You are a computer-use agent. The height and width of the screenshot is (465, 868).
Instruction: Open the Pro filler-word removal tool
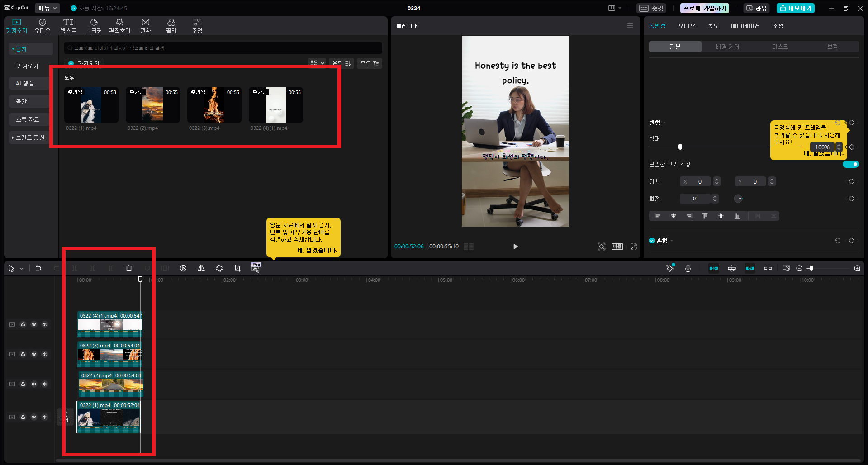pos(256,268)
